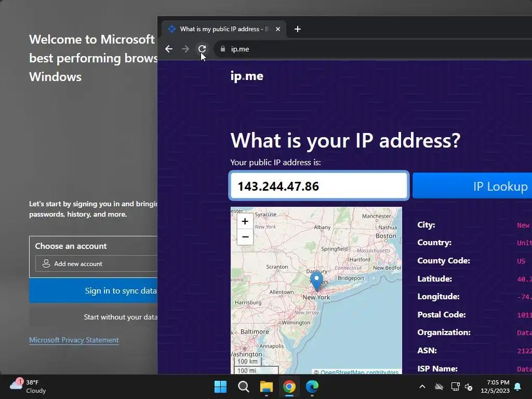Click the 'ISP Name:' label
This screenshot has height=399, width=532.
(x=437, y=368)
